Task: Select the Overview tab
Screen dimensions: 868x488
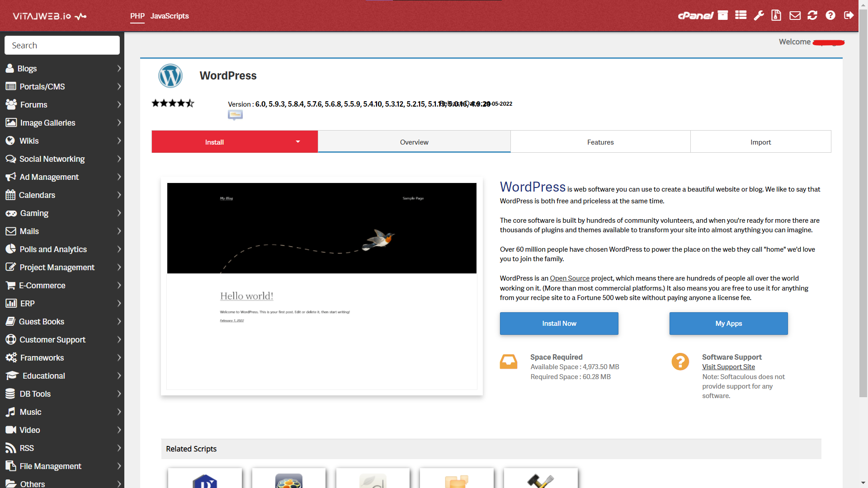Action: click(414, 142)
